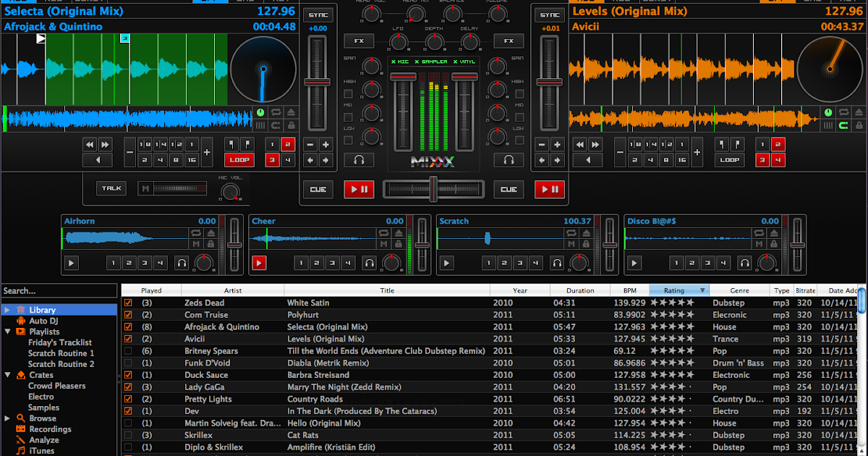
Task: Toggle the left deck headphone cue
Action: pos(359,160)
